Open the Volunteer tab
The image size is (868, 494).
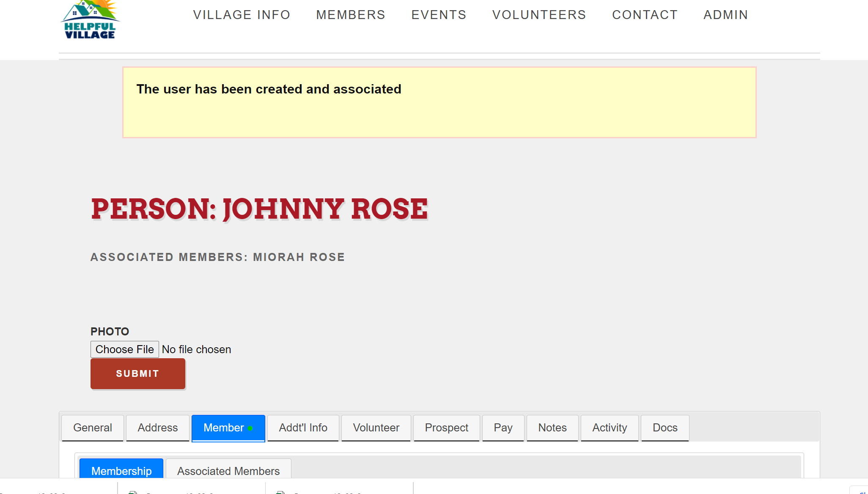(376, 428)
